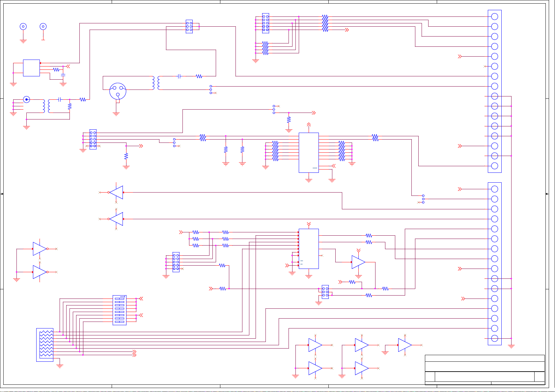This screenshot has width=555, height=392.
Task: Select resistor array on large IC's left side
Action: click(x=275, y=151)
